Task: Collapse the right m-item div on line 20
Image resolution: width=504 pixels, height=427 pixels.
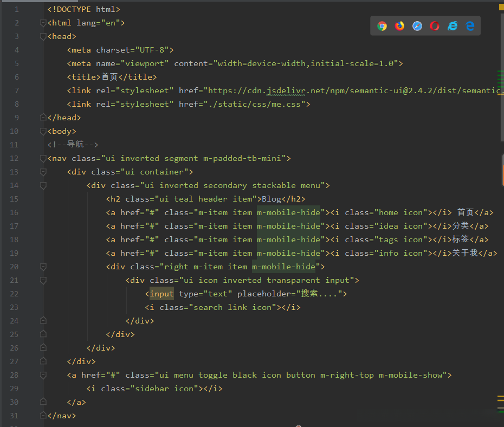Action: point(43,267)
